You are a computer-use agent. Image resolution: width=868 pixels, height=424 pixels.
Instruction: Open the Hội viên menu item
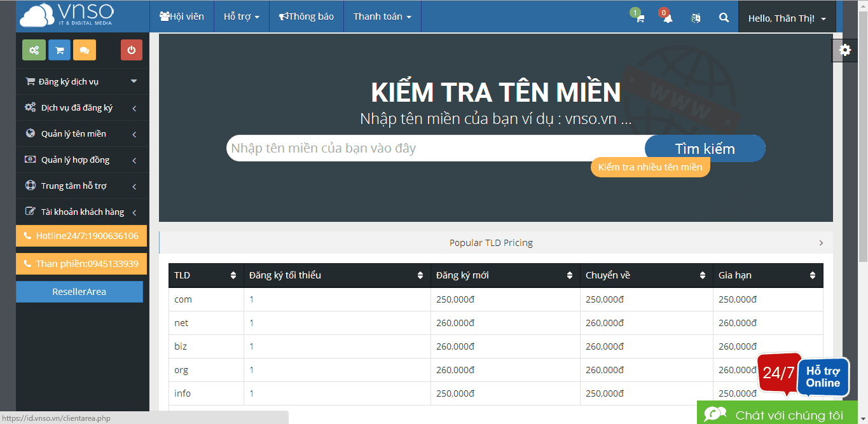coord(182,17)
